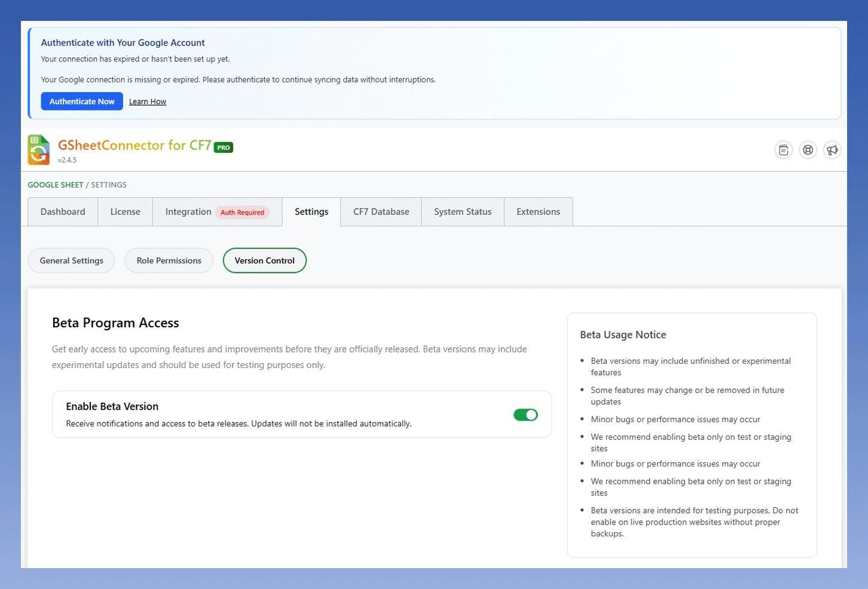Click the GSheetConnector logo icon
Viewport: 868px width, 589px height.
(39, 149)
